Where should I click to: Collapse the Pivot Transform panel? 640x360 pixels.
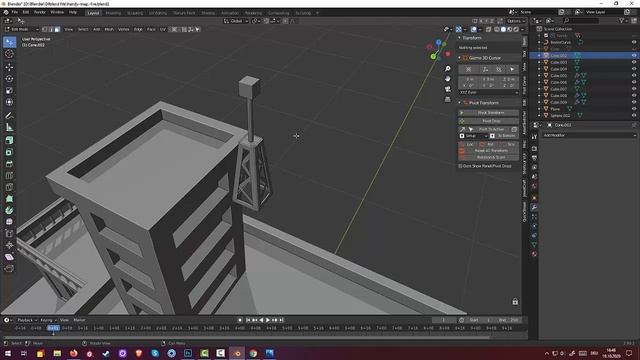coord(460,103)
